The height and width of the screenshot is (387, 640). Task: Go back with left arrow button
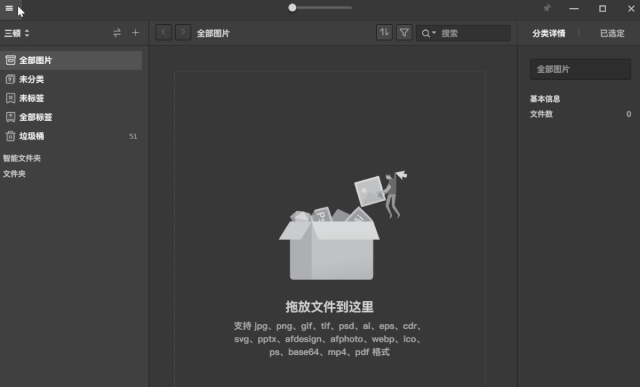click(163, 33)
